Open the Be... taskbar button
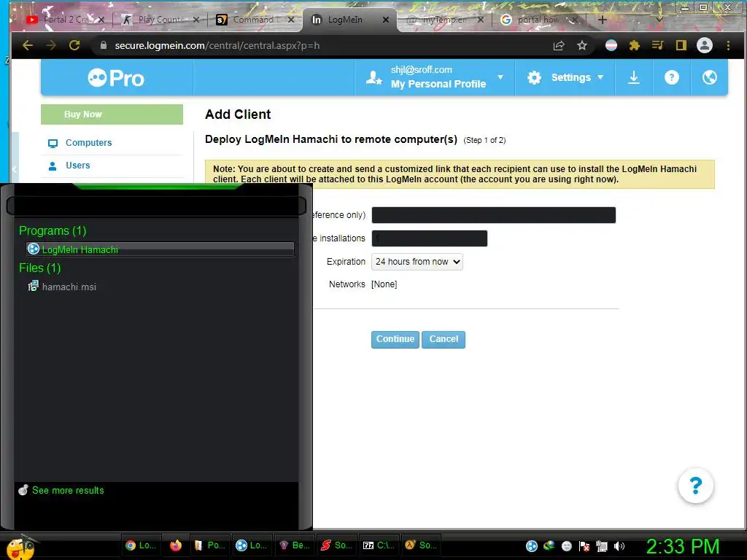Viewport: 747px width, 560px height. 295,545
